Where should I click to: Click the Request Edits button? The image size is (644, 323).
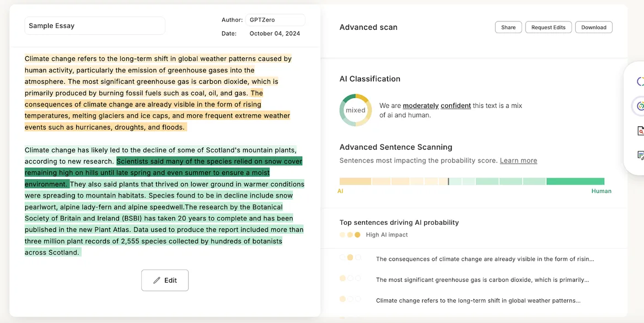tap(548, 28)
